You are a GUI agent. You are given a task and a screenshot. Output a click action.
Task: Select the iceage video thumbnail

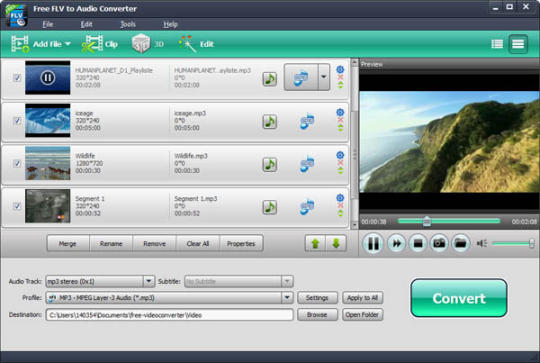point(48,121)
